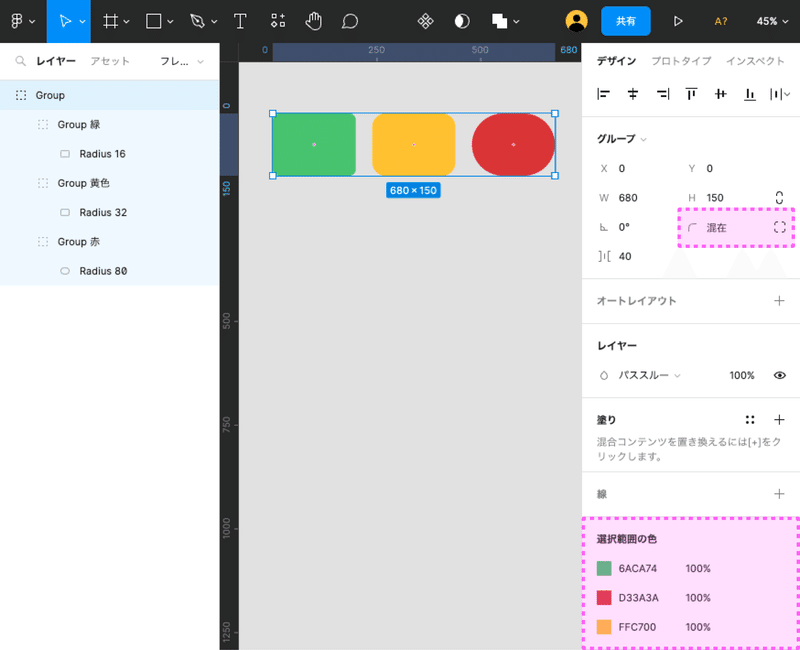Open shape tools dropdown arrow
Image resolution: width=800 pixels, height=650 pixels.
[170, 21]
